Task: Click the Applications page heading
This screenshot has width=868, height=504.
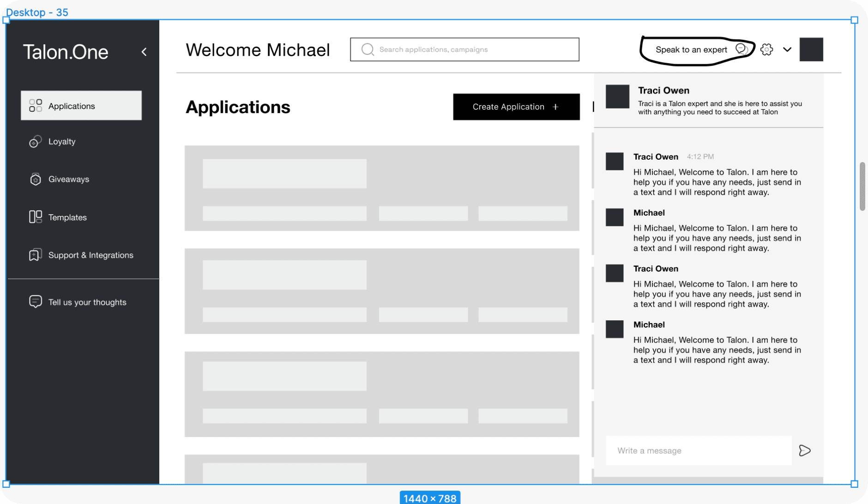Action: pos(238,107)
